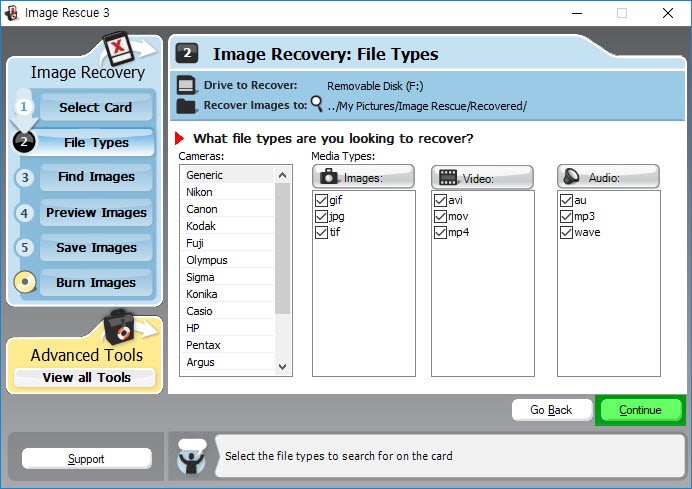Select Canon in the Cameras list

pyautogui.click(x=228, y=209)
